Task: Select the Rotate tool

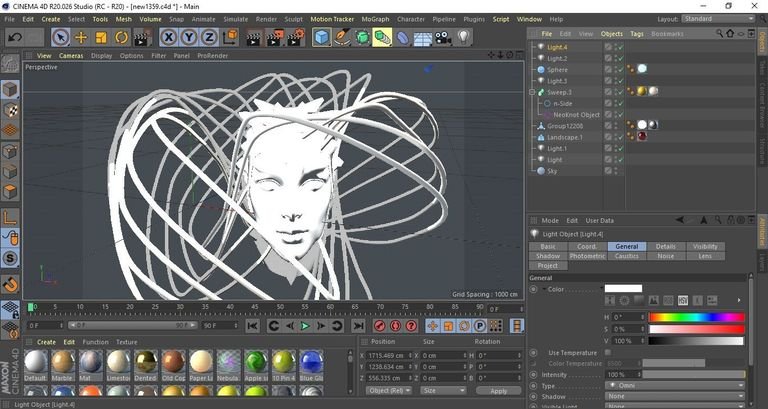Action: [121, 37]
